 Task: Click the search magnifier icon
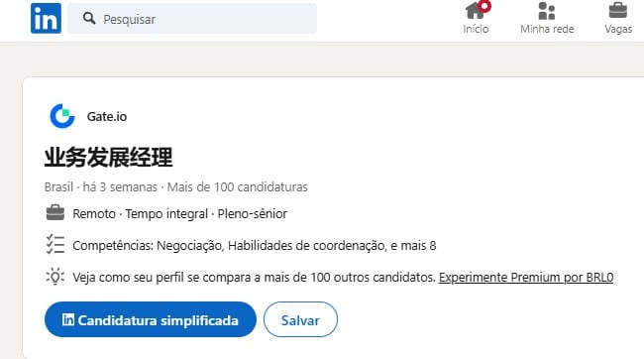[x=89, y=19]
